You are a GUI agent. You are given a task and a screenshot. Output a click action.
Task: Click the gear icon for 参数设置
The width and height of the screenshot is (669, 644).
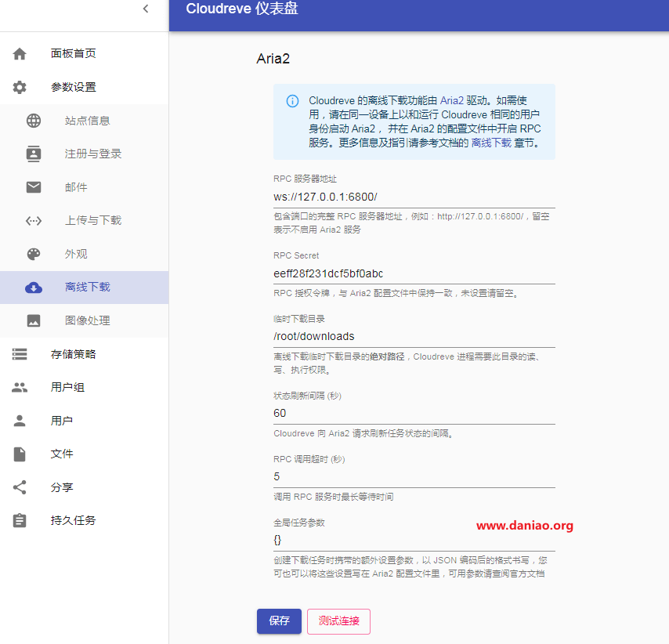coord(20,88)
